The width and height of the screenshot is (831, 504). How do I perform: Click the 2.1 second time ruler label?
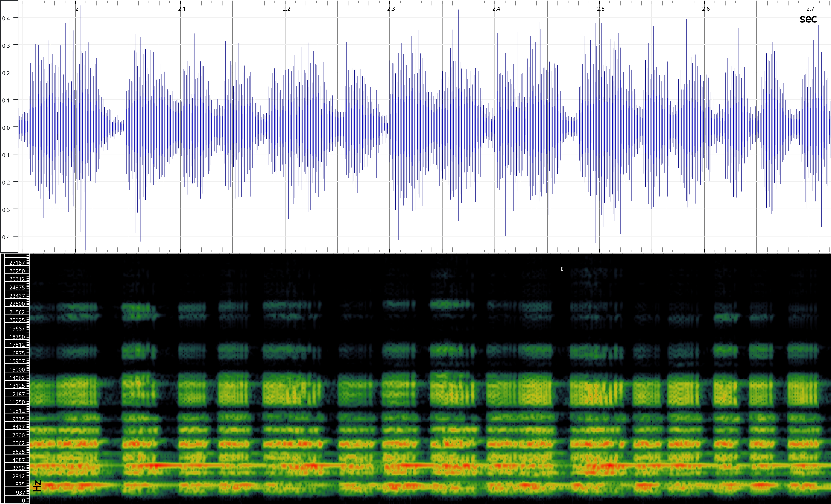tap(182, 9)
